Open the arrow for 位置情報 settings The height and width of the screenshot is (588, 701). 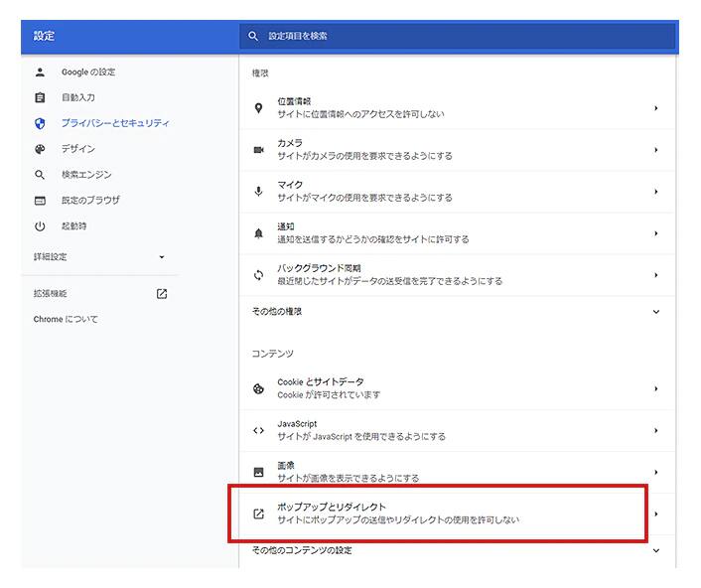(656, 108)
